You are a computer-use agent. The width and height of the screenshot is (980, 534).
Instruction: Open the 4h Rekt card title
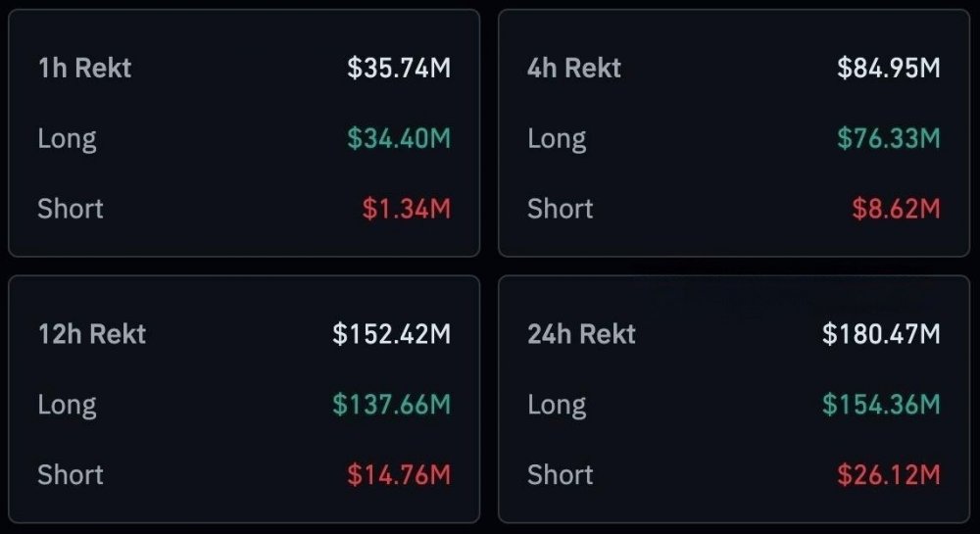pos(574,68)
